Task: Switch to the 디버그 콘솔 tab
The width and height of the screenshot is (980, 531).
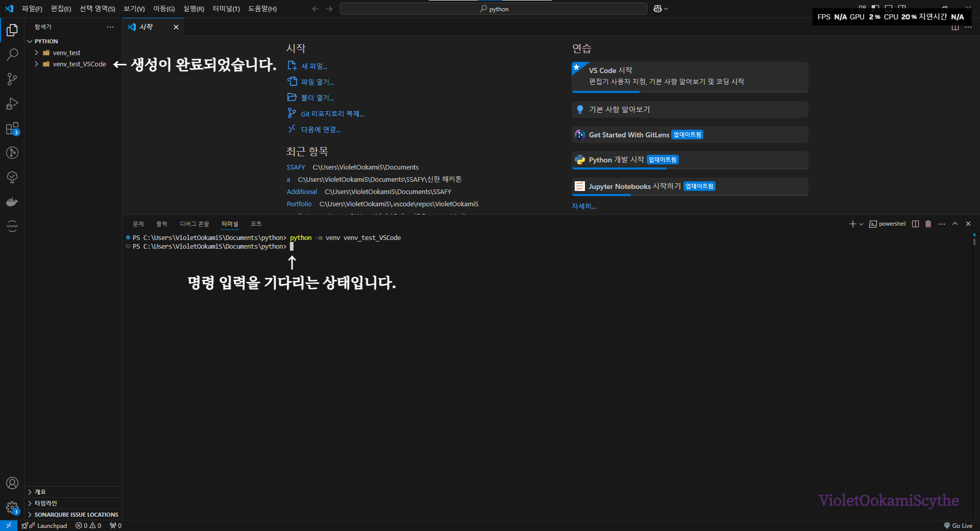Action: 194,224
